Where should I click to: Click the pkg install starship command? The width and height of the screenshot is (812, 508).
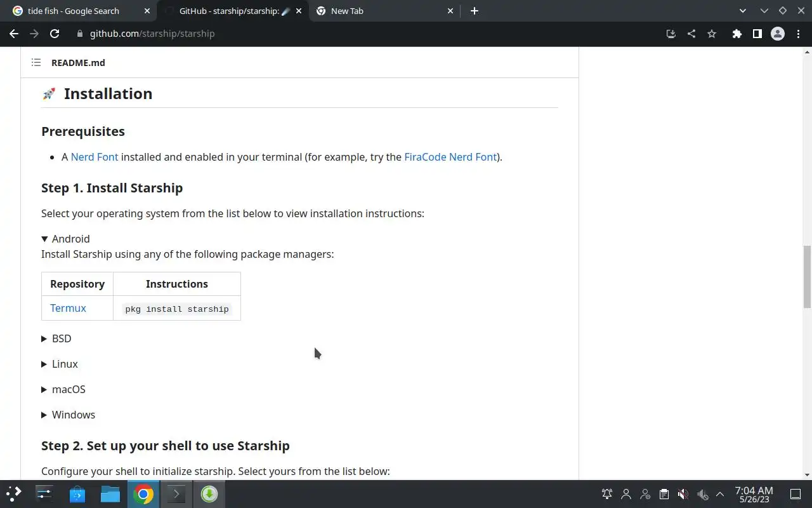tap(177, 309)
